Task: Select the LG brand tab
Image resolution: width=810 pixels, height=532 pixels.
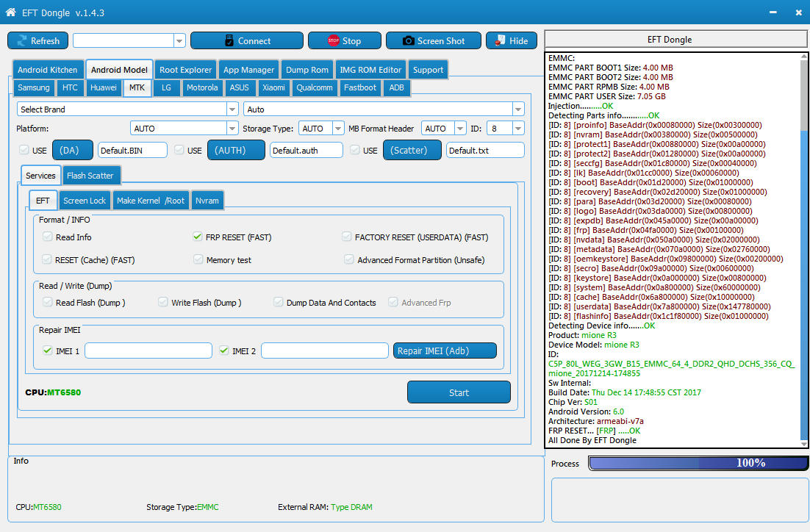Action: (x=166, y=87)
